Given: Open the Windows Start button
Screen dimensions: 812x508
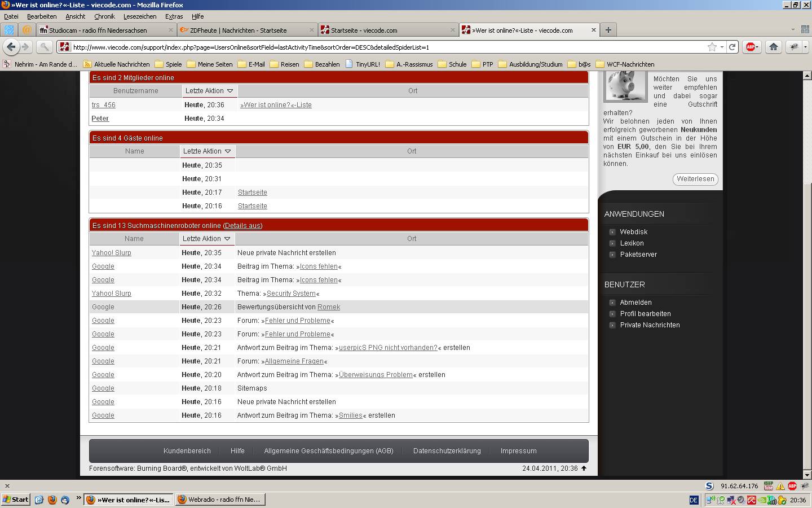Looking at the screenshot, I should pyautogui.click(x=16, y=500).
